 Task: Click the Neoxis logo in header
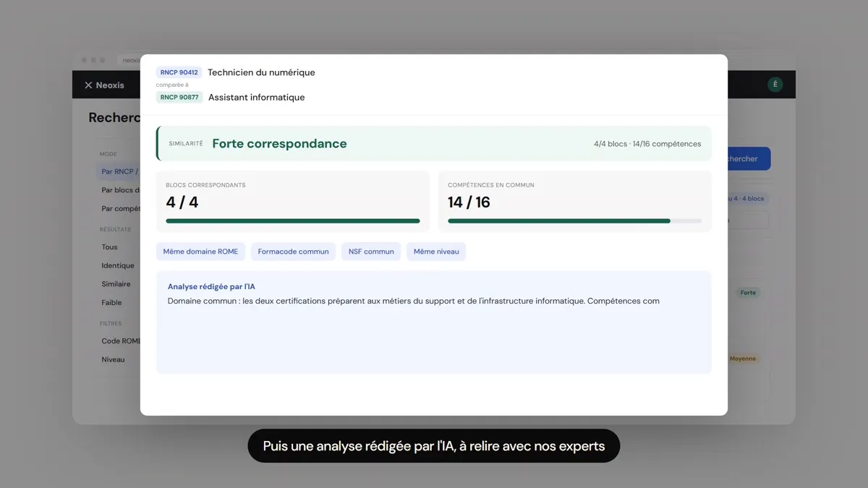pyautogui.click(x=104, y=85)
